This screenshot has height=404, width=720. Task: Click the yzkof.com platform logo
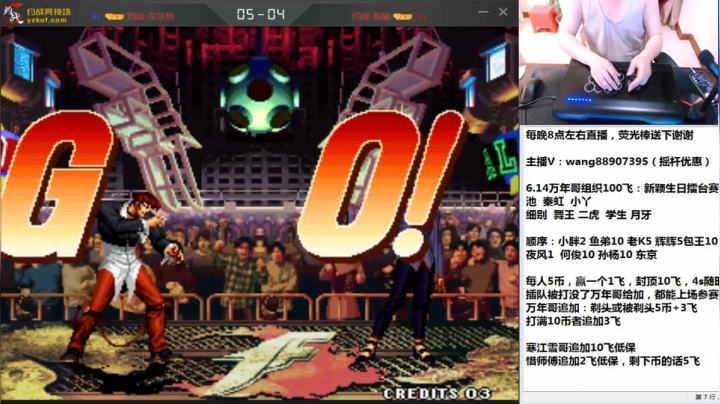[x=37, y=14]
